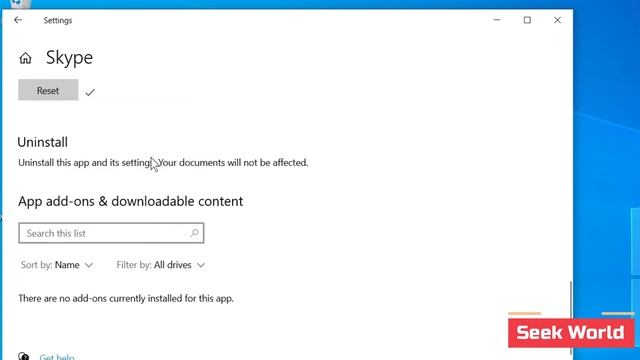Viewport: 640px width, 360px height.
Task: Maximize the Settings window
Action: tap(527, 20)
